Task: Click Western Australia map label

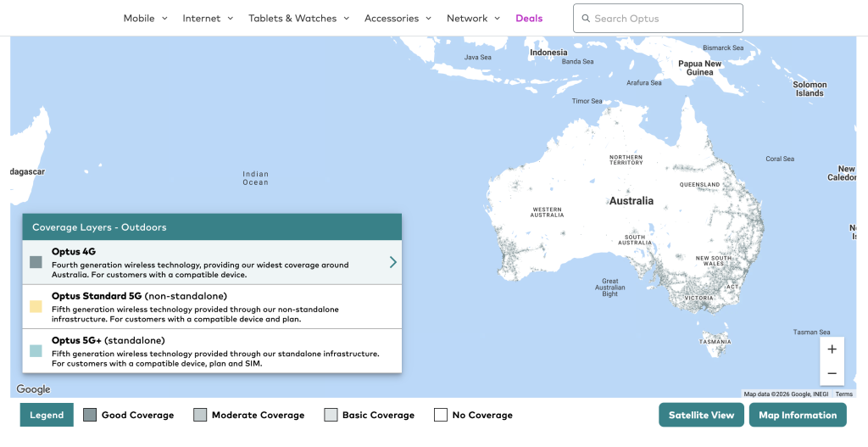Action: (x=547, y=212)
